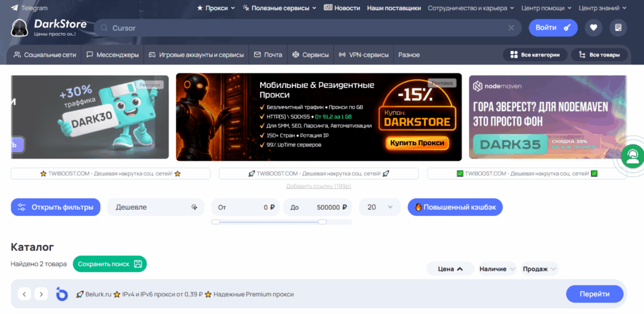
Task: Click the Войти login button
Action: pyautogui.click(x=553, y=28)
